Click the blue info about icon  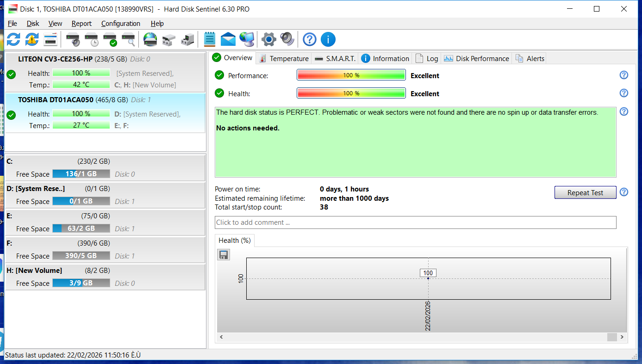(x=328, y=39)
